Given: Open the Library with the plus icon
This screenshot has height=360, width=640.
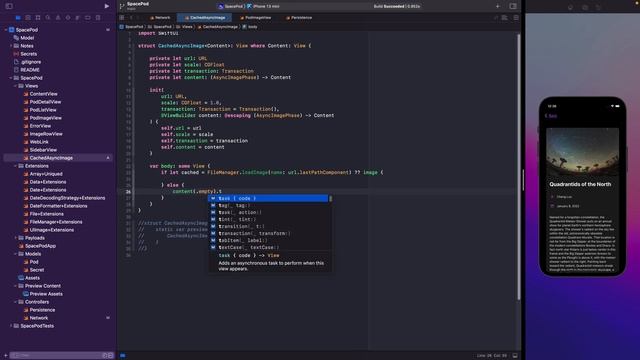Looking at the screenshot, I should click(498, 6).
